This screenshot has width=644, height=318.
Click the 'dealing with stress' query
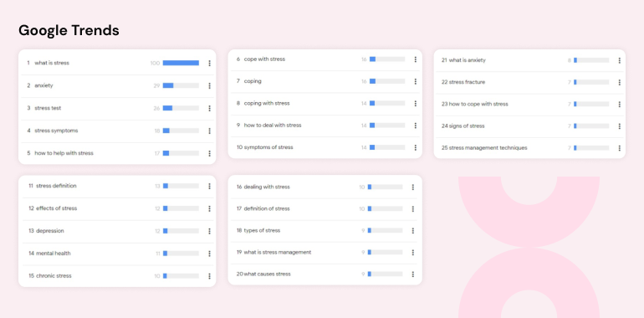click(267, 187)
